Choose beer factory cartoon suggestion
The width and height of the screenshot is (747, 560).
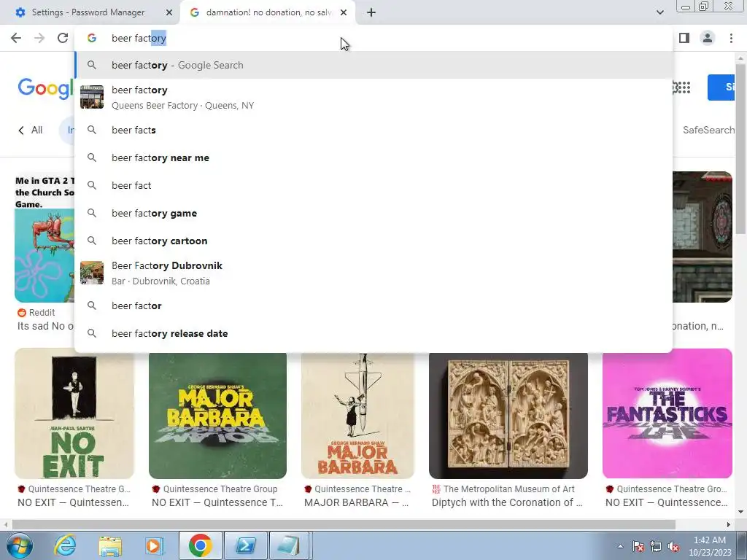(373, 241)
